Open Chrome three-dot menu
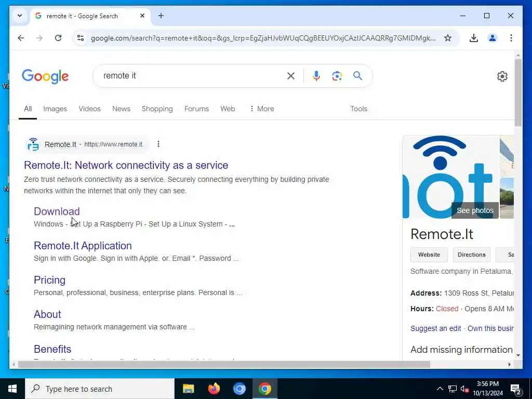 tap(511, 38)
